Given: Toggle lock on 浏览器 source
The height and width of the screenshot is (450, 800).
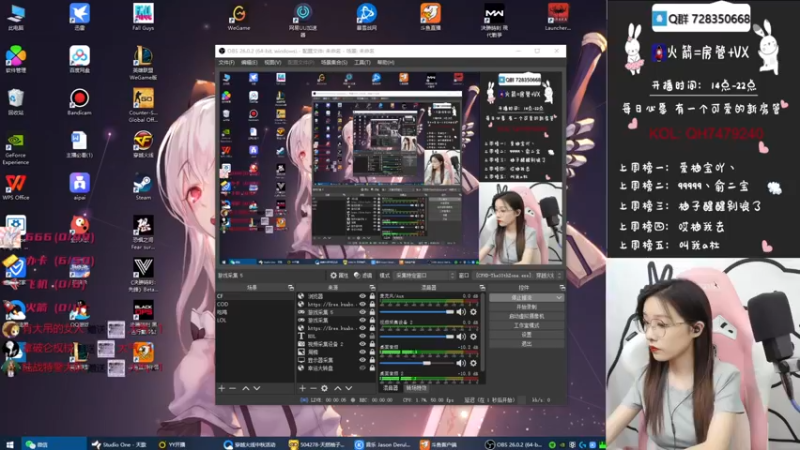Looking at the screenshot, I should [x=372, y=296].
